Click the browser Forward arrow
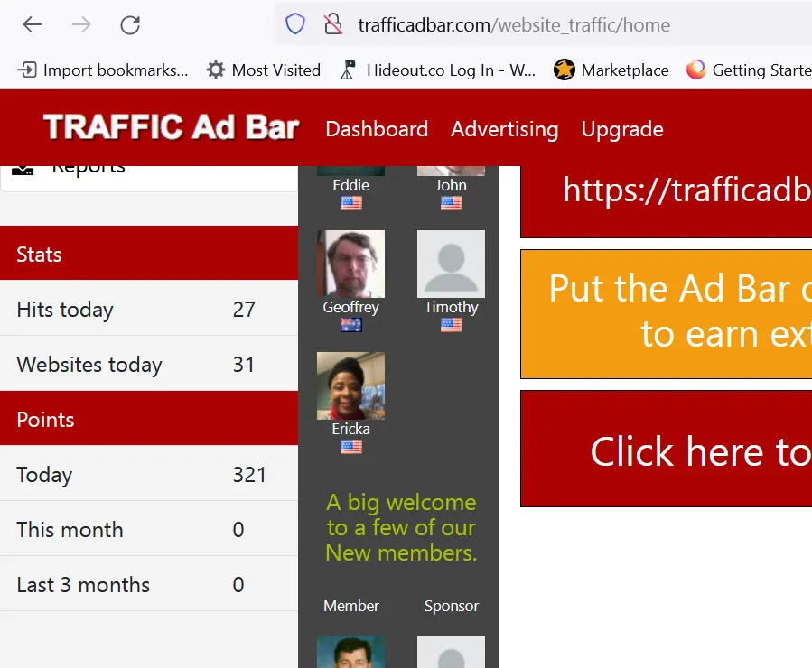Screen dimensions: 812x668 click(x=80, y=24)
